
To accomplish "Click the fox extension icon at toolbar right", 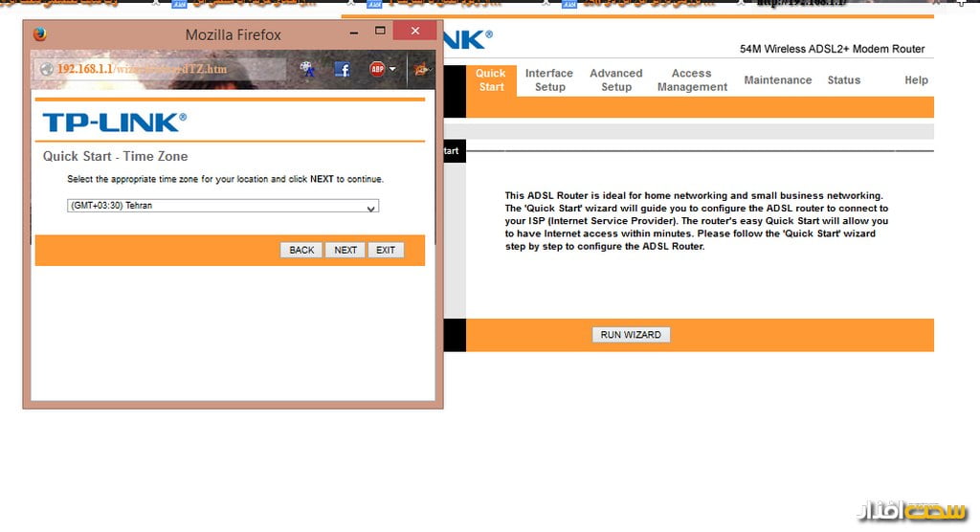I will (x=421, y=69).
